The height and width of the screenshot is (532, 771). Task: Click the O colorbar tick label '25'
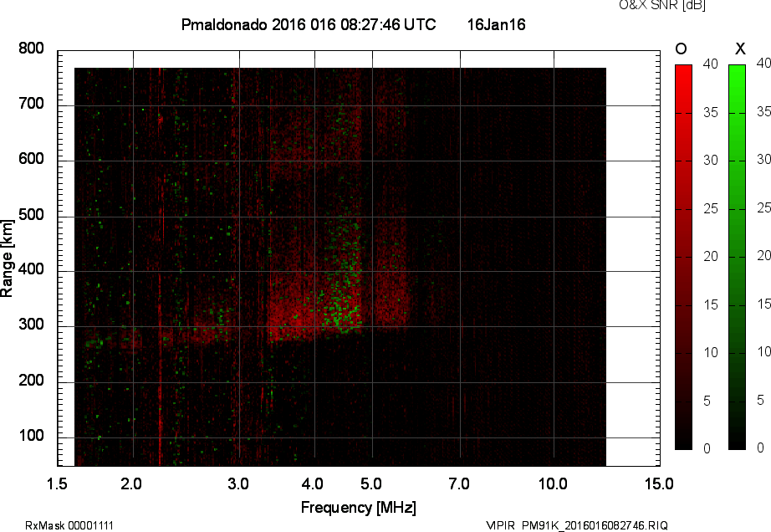coord(711,209)
